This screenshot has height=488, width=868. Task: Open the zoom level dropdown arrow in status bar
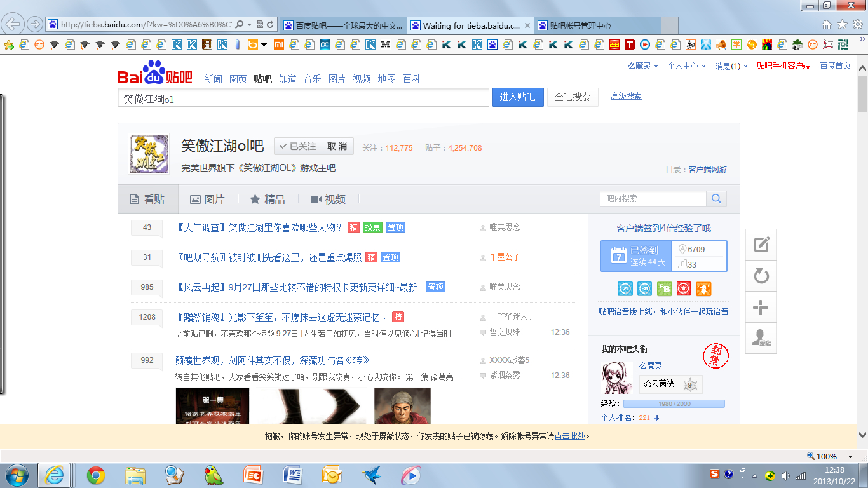tap(850, 456)
